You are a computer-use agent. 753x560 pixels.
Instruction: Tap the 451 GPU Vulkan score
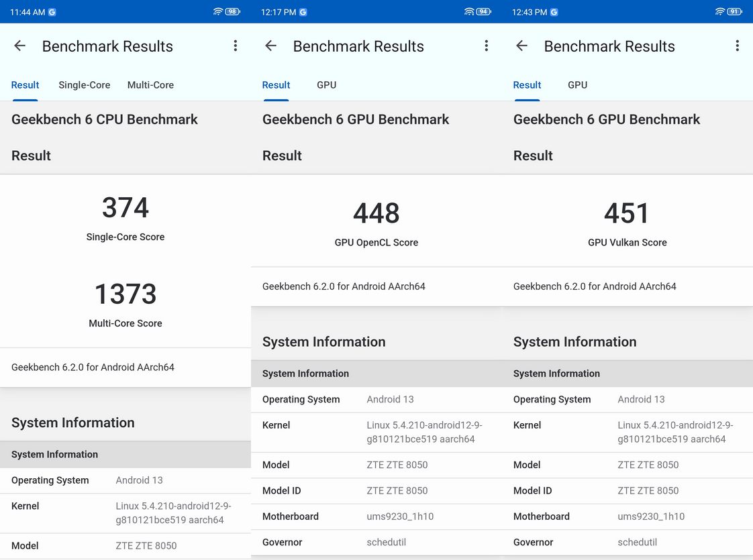click(x=627, y=213)
